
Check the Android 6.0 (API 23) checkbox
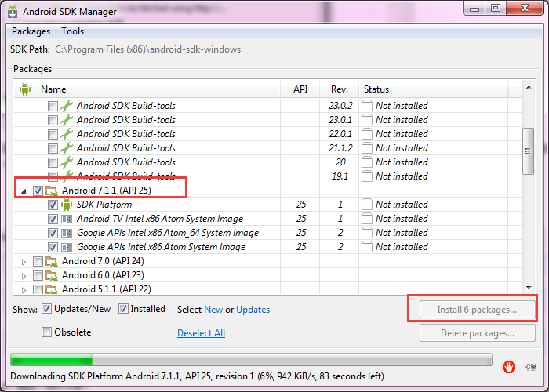tap(38, 275)
